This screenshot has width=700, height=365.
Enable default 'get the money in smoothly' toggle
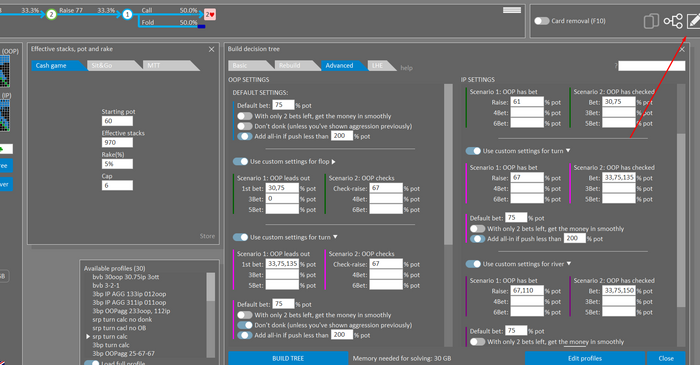[245, 116]
